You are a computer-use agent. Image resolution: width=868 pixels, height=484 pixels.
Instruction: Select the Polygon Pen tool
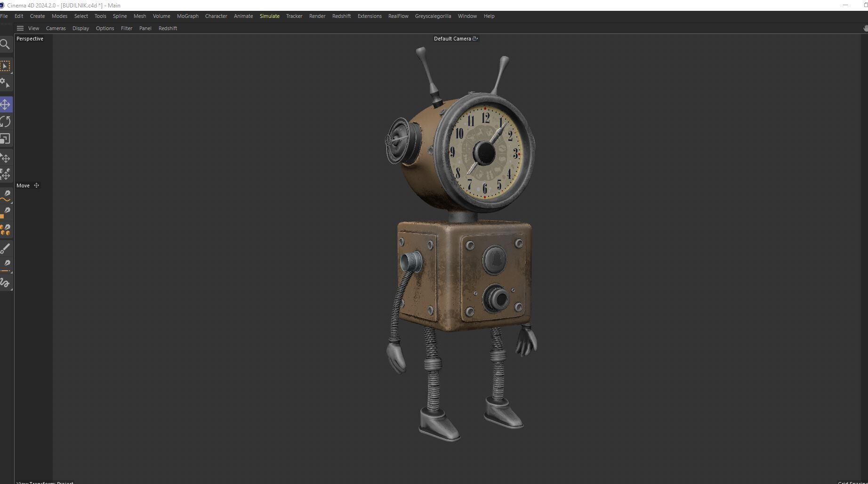click(6, 212)
